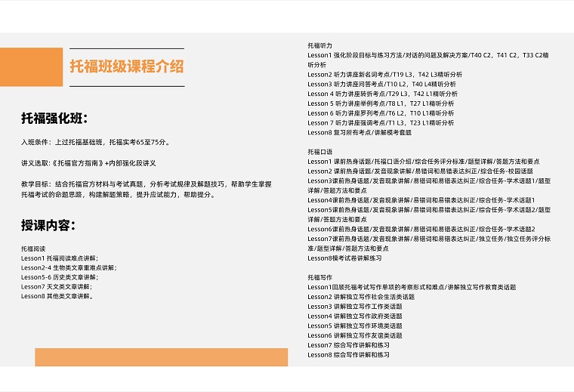
Task: Click the 托福听力 section label
Action: (x=319, y=46)
